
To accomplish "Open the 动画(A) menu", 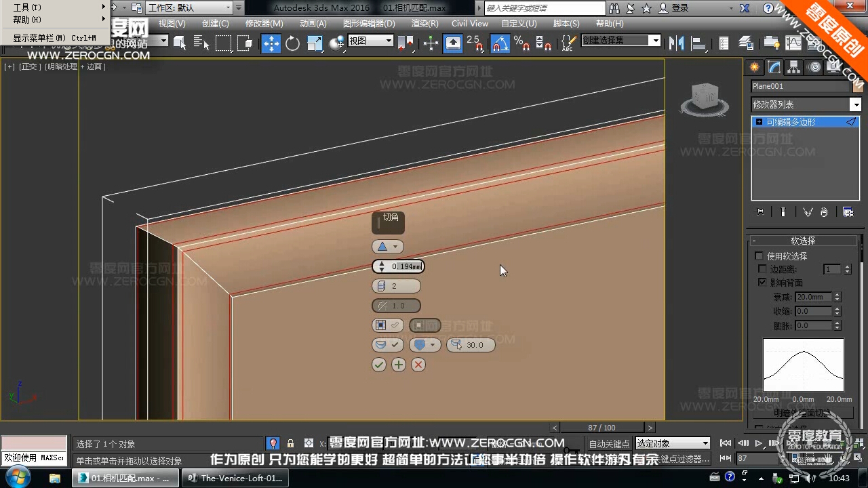I will pyautogui.click(x=313, y=23).
